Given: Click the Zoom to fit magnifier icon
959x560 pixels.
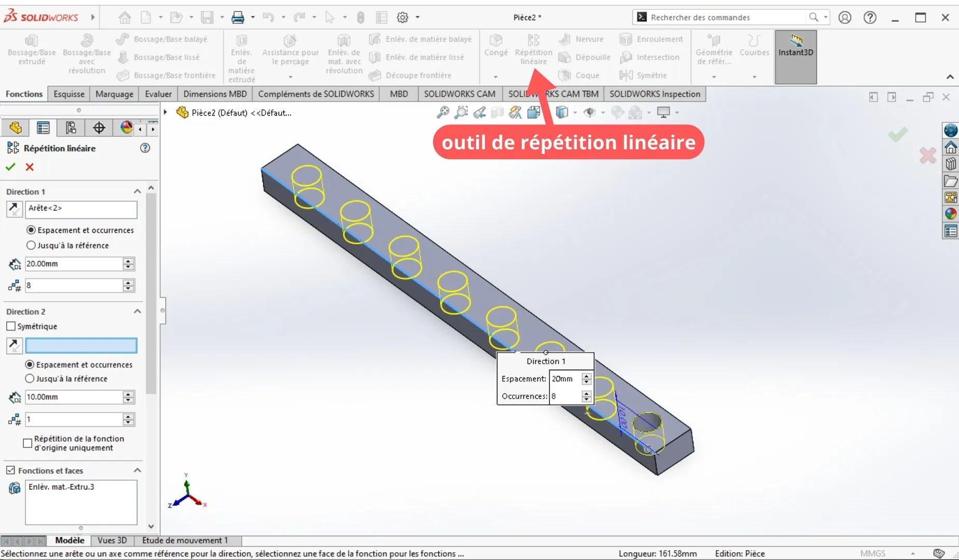Looking at the screenshot, I should tap(443, 112).
